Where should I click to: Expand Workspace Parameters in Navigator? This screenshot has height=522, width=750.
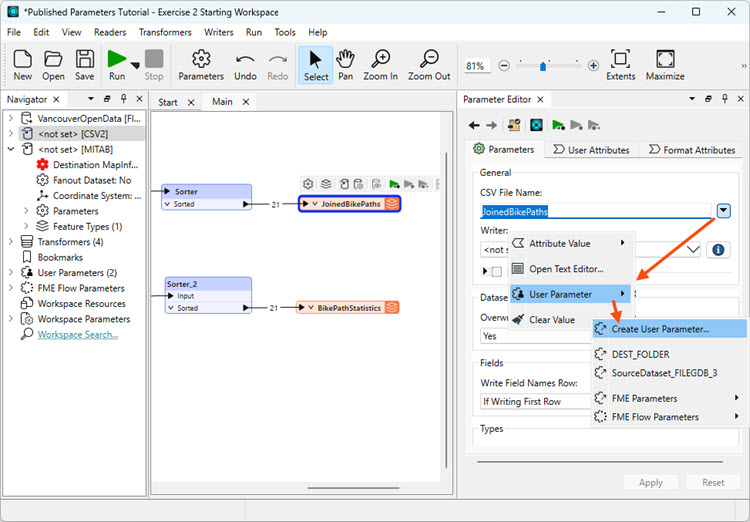coord(11,319)
